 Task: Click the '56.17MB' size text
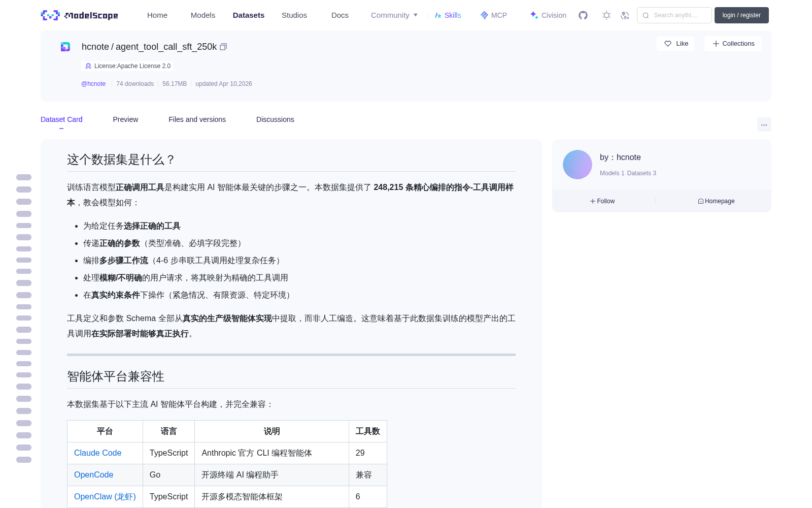tap(175, 84)
